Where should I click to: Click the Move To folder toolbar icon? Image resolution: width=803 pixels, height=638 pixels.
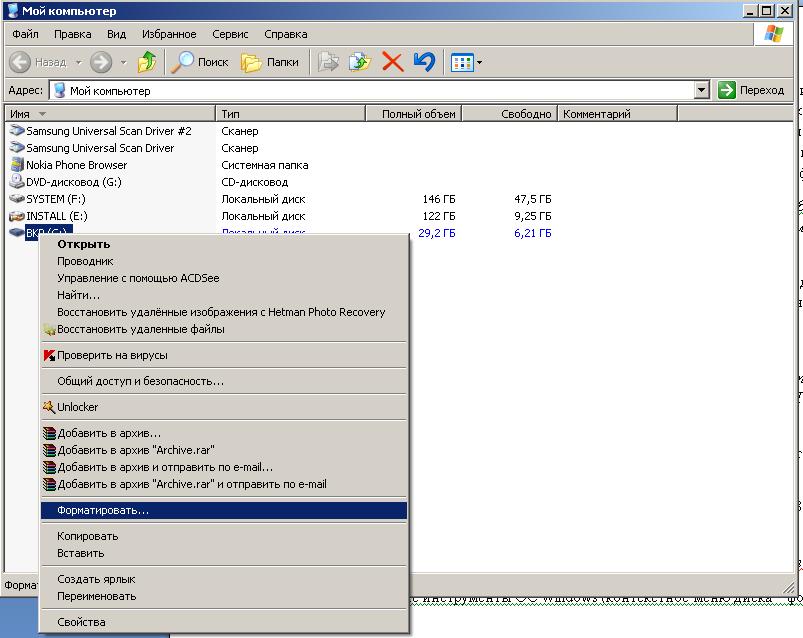pos(328,62)
